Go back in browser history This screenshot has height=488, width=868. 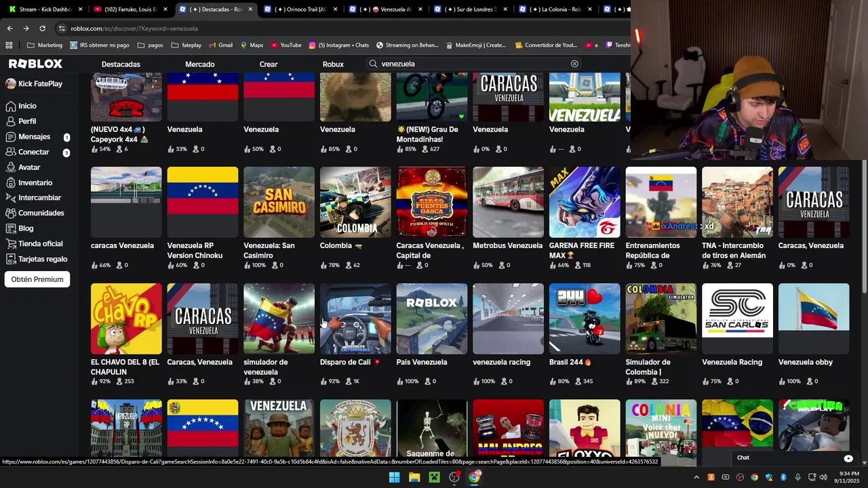pyautogui.click(x=9, y=28)
